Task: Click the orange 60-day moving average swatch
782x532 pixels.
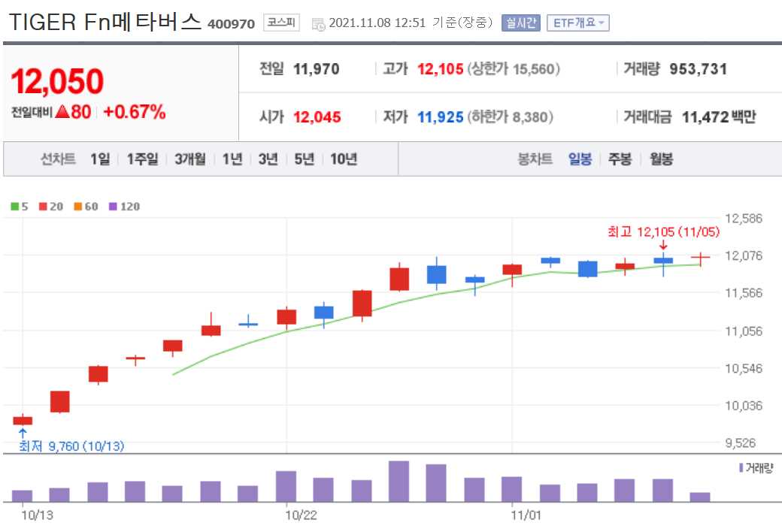Action: [x=77, y=207]
